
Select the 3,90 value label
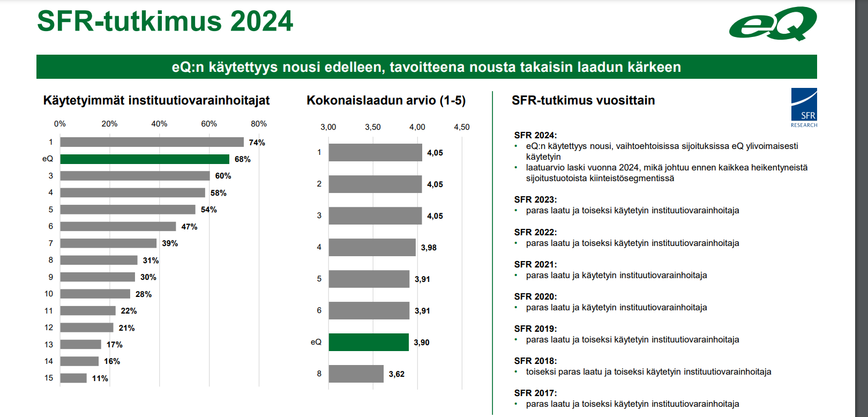click(x=422, y=342)
